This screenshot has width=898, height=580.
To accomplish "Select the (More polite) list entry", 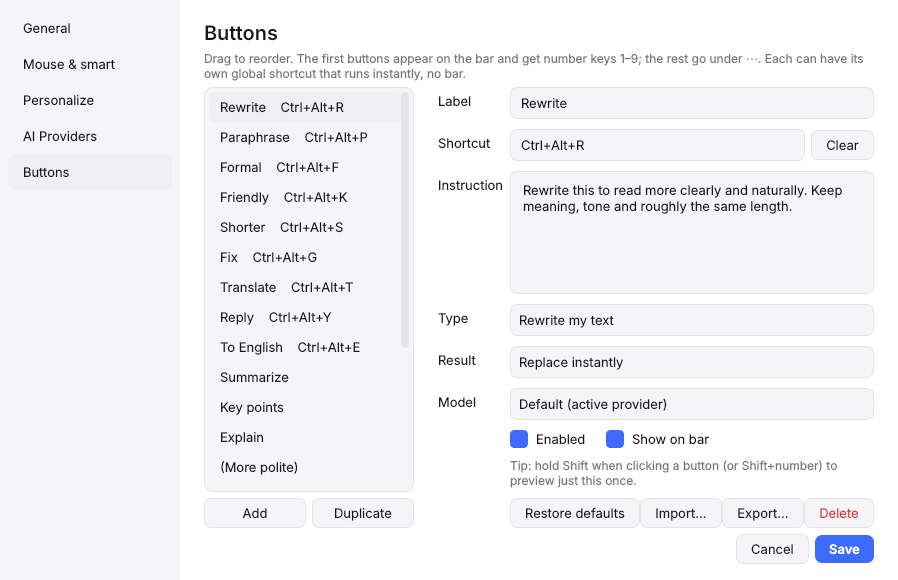I will (x=304, y=468).
